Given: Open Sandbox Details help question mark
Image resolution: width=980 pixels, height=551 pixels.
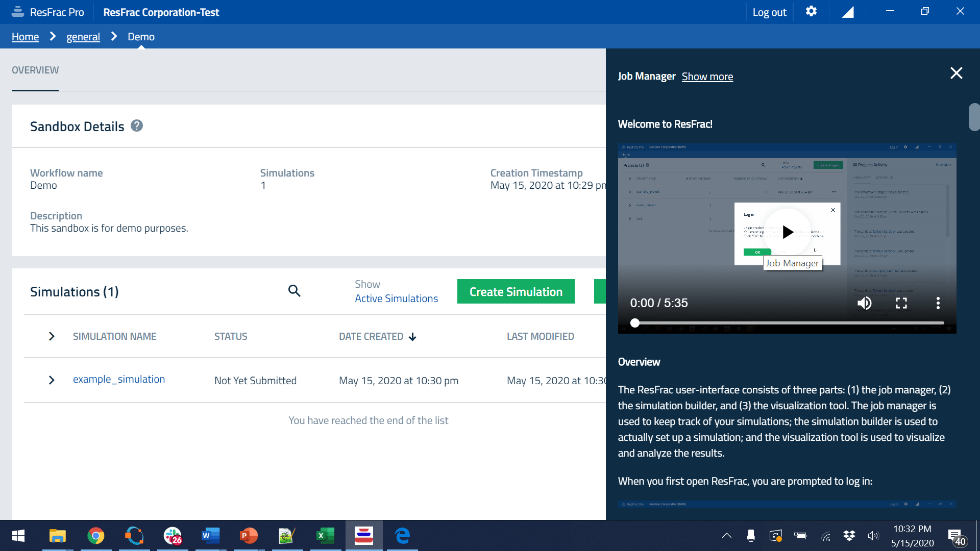Looking at the screenshot, I should [x=137, y=126].
